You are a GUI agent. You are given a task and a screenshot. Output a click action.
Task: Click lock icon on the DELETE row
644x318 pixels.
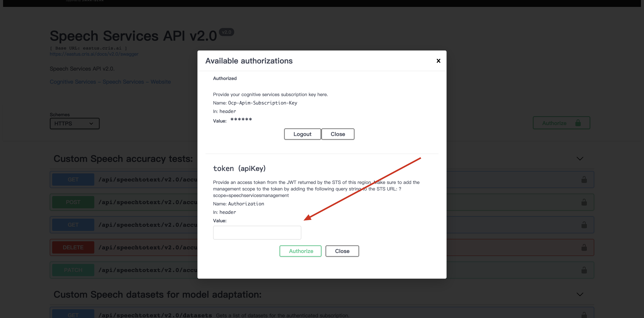[584, 247]
